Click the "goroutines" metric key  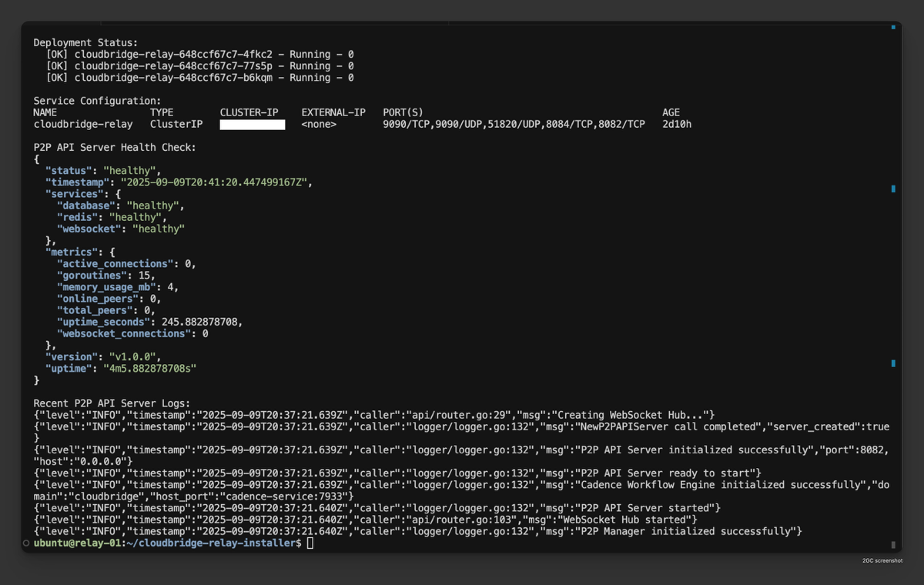point(92,275)
